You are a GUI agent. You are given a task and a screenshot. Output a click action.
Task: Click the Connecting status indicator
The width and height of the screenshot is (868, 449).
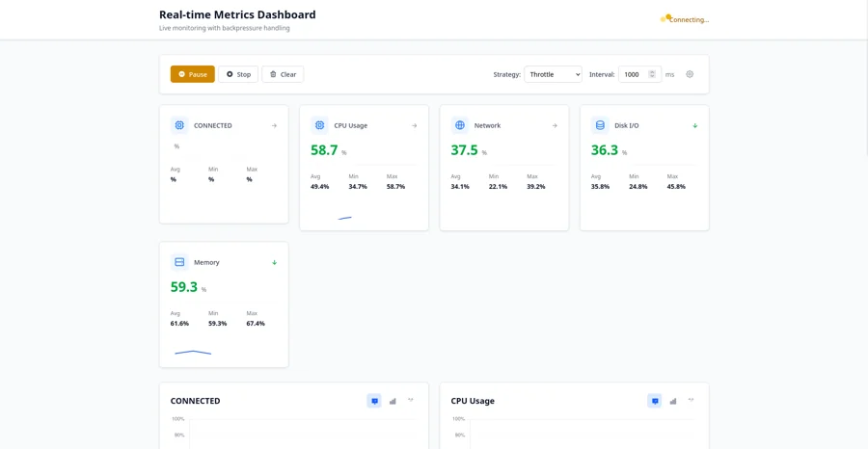coord(685,19)
